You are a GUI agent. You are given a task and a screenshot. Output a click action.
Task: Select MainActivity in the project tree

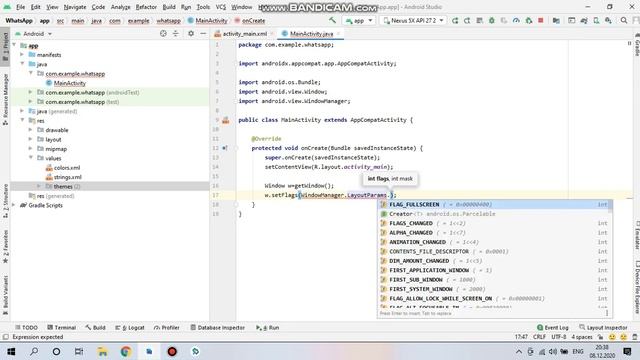click(69, 83)
